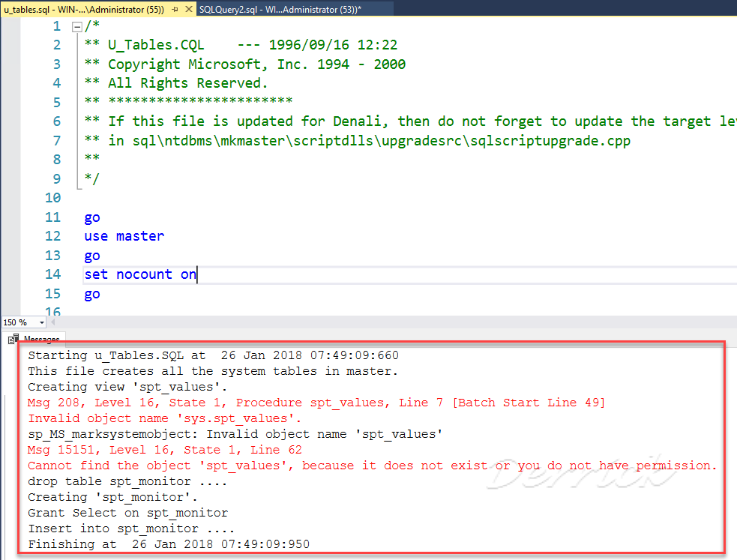Click line number 14 to select that line
737x560 pixels.
point(52,274)
